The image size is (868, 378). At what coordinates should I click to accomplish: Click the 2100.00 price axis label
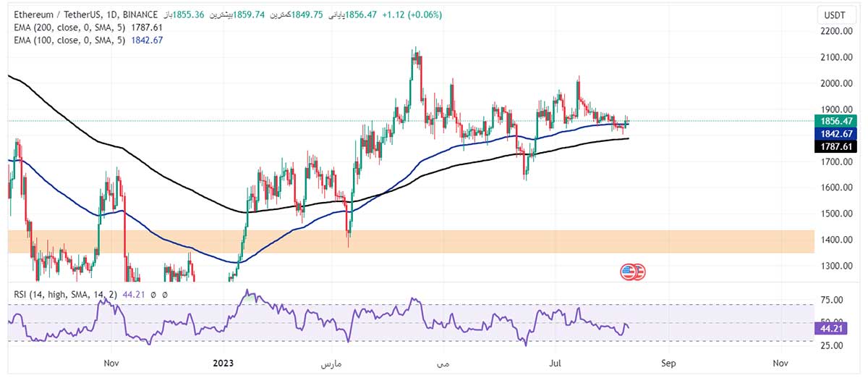[x=837, y=57]
